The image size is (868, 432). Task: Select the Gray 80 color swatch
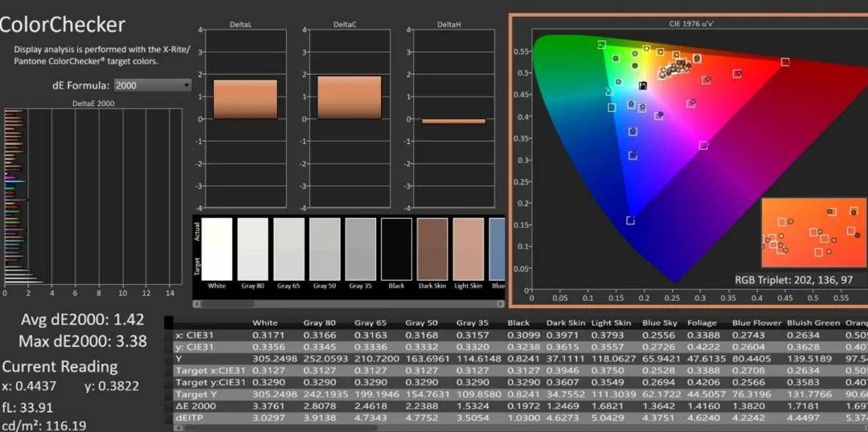point(252,249)
